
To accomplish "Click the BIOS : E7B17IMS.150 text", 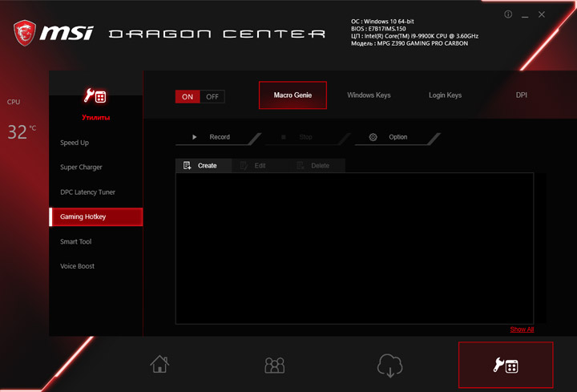I will (378, 29).
